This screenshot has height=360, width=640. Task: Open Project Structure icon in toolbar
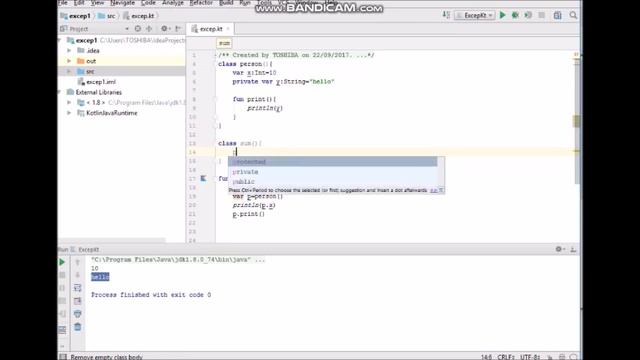pos(558,15)
